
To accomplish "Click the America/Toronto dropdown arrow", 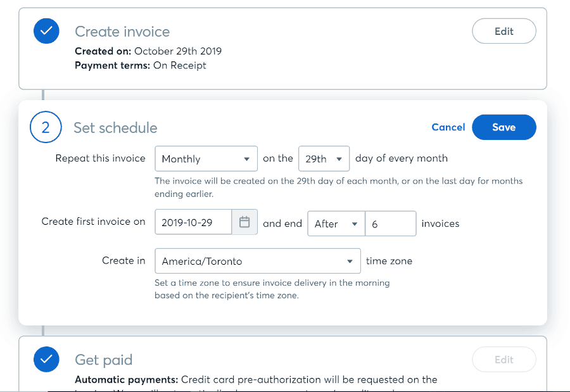I will click(350, 261).
